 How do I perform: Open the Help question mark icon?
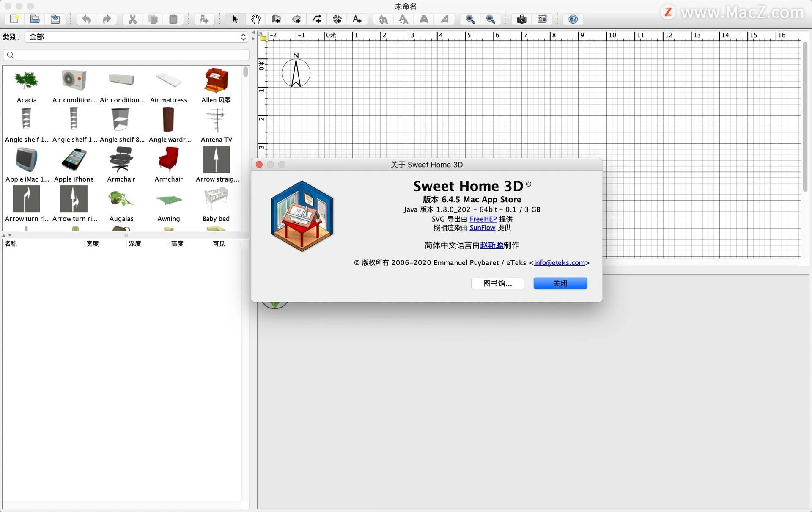pyautogui.click(x=573, y=19)
